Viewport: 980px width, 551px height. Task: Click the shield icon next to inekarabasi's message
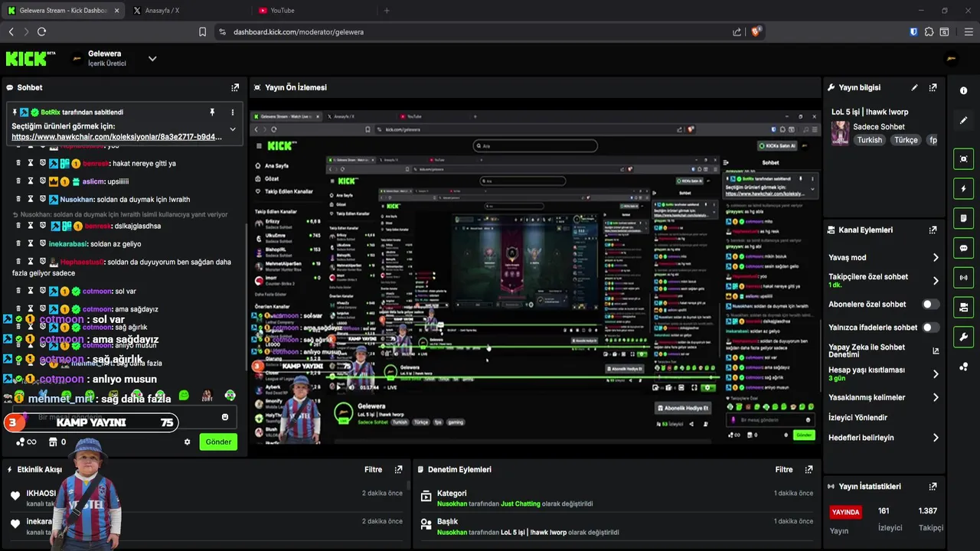tap(43, 243)
